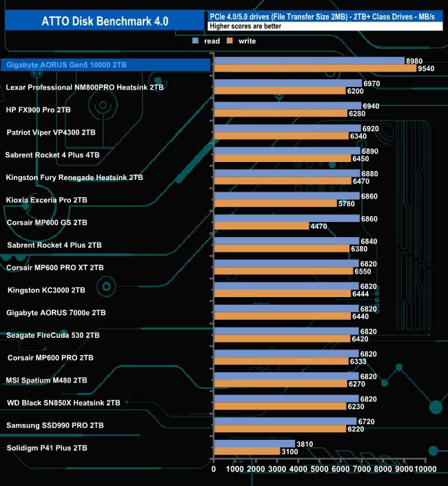
Task: Click the Kioxia Exceria Pro write bar
Action: tap(276, 203)
